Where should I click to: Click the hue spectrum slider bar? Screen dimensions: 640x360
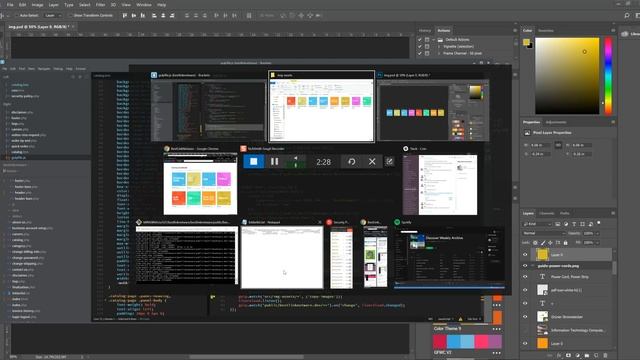tap(608, 76)
